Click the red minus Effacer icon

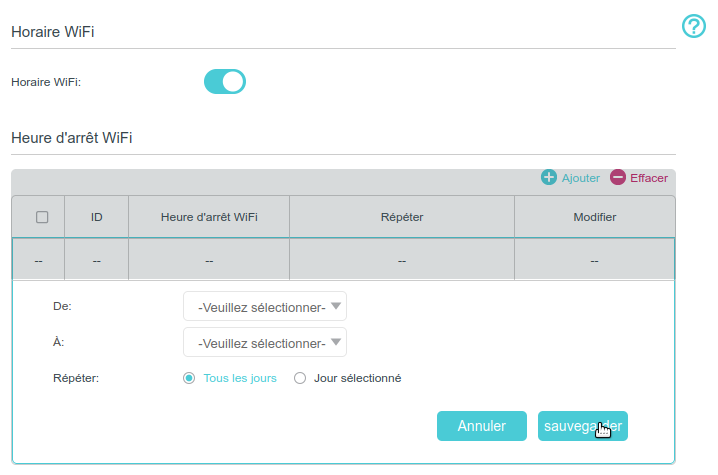618,178
